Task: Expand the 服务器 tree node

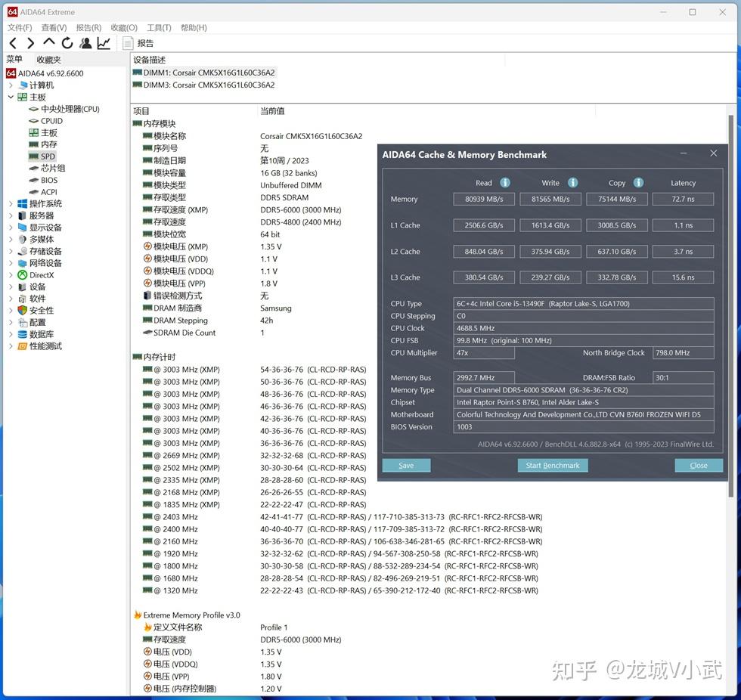Action: pos(11,216)
